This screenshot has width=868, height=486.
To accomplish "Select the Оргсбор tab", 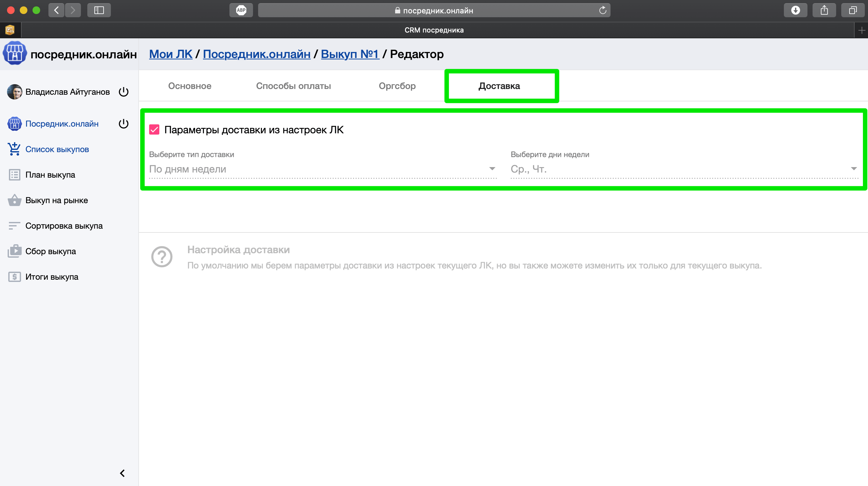I will point(397,86).
